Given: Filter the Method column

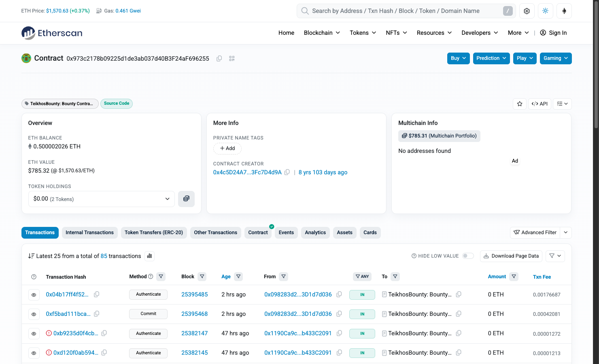Looking at the screenshot, I should click(x=161, y=277).
